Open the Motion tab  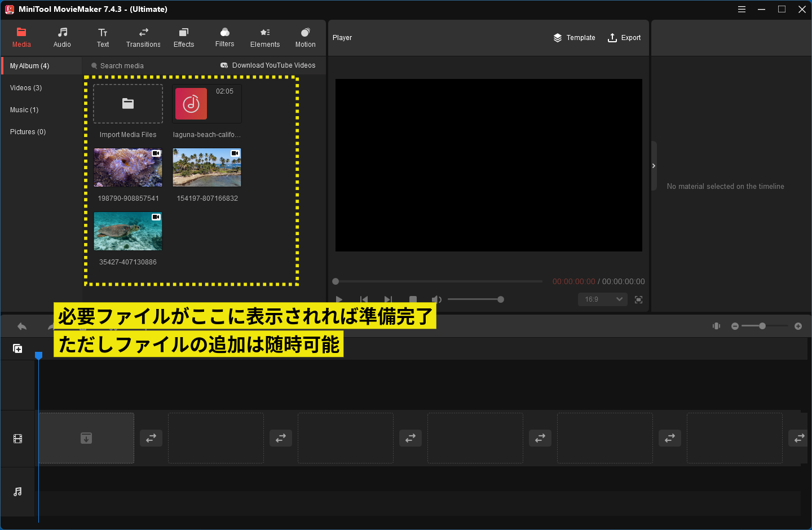306,37
